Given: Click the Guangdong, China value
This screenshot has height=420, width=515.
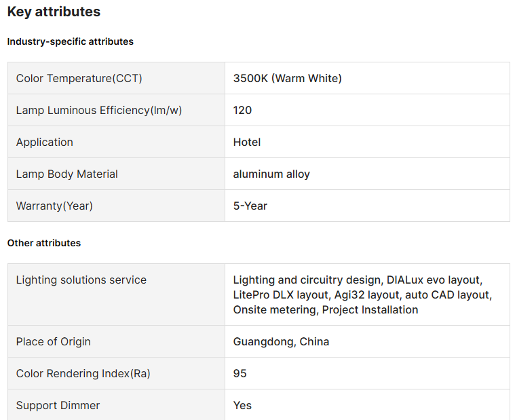Looking at the screenshot, I should click(x=281, y=342).
